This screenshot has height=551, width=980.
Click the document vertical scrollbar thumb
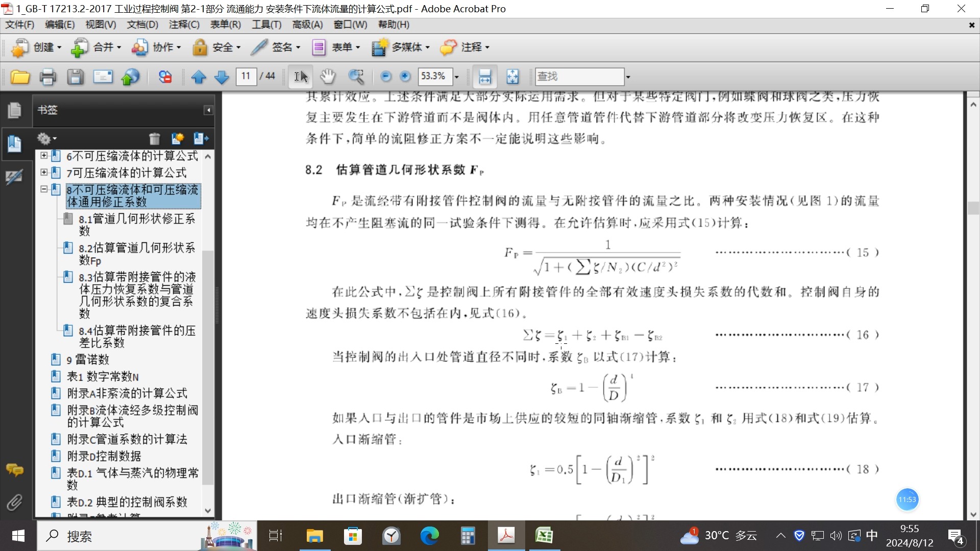click(x=973, y=208)
